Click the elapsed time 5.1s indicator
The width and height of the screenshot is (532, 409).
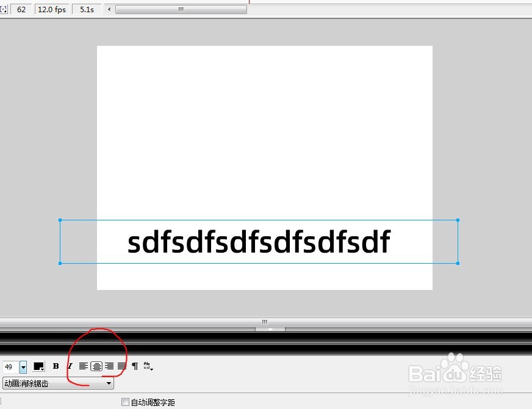click(86, 9)
